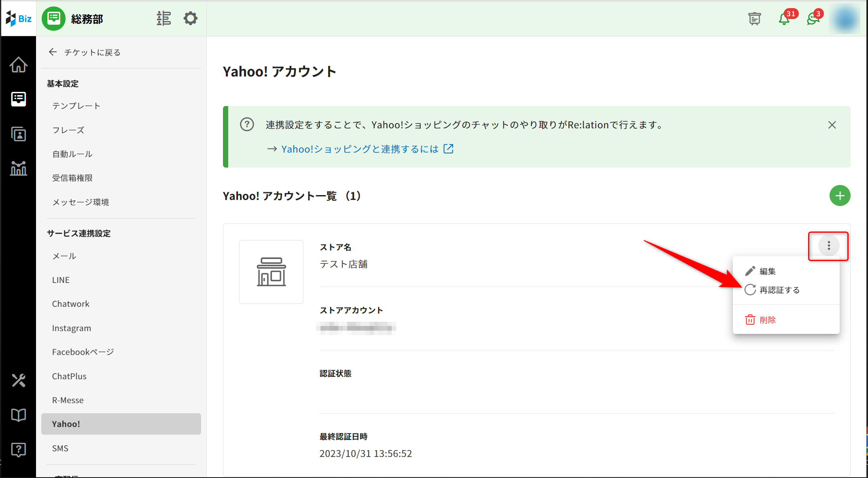Add Yahoo account with green plus button
The image size is (868, 478).
(840, 196)
